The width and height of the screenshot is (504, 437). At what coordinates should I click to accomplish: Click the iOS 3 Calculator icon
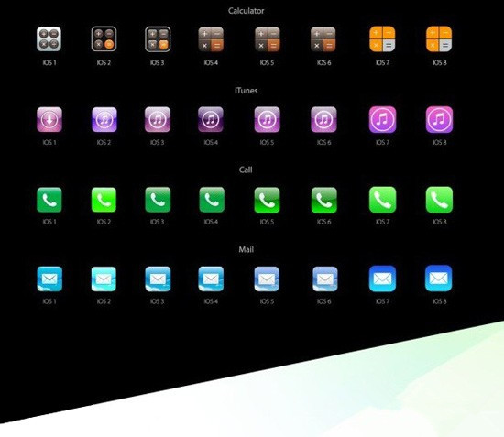point(158,39)
